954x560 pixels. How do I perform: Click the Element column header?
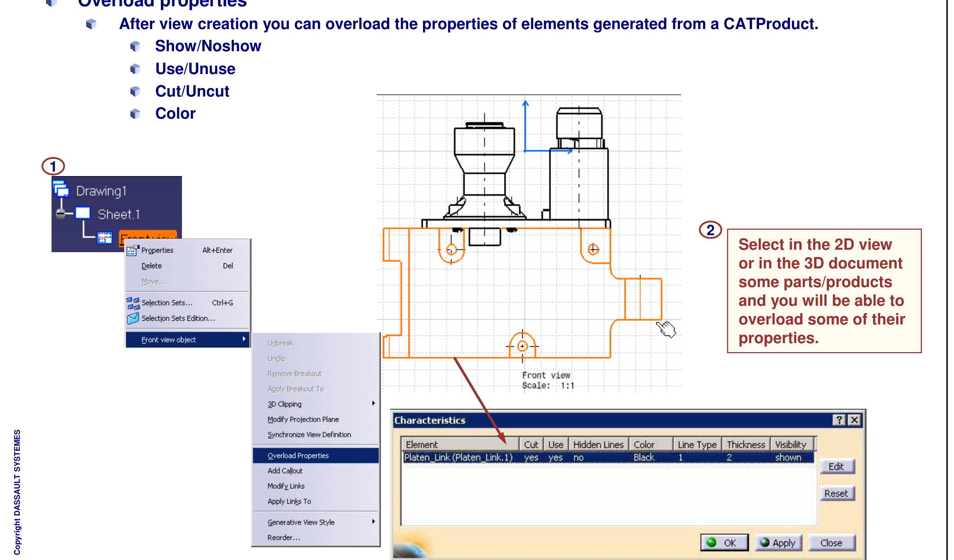point(460,444)
